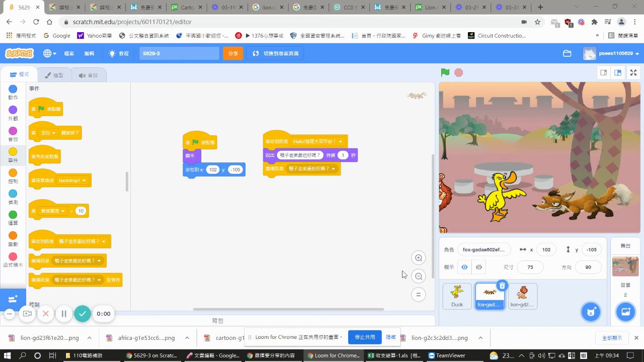644x362 pixels.
Task: Click 切換到專案頁面 button
Action: click(x=275, y=53)
